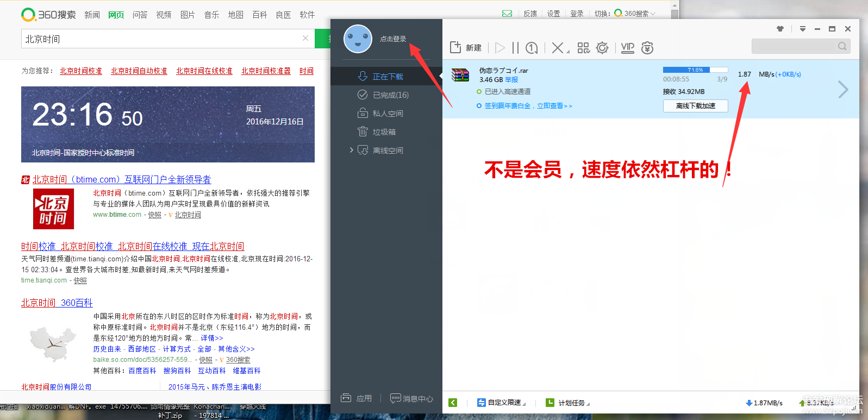Click the green collapse arrow in status bar
Screen dimensions: 868x420
point(453,403)
